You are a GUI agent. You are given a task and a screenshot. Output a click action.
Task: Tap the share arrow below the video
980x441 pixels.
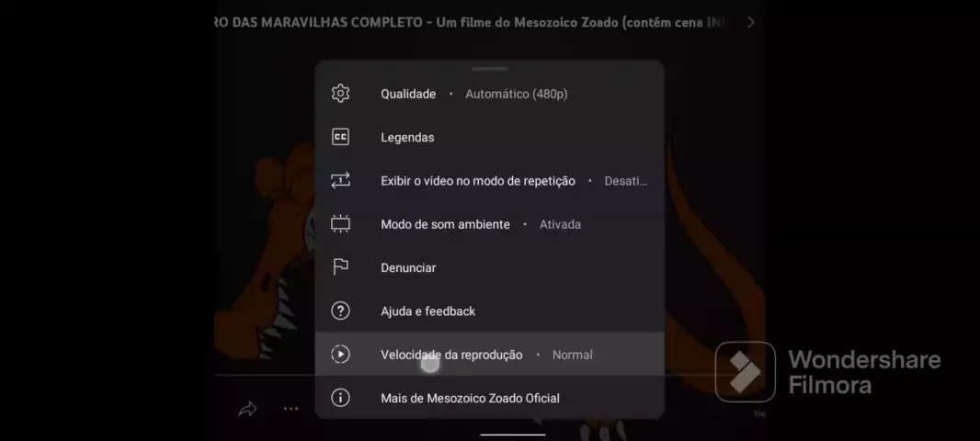coord(247,409)
